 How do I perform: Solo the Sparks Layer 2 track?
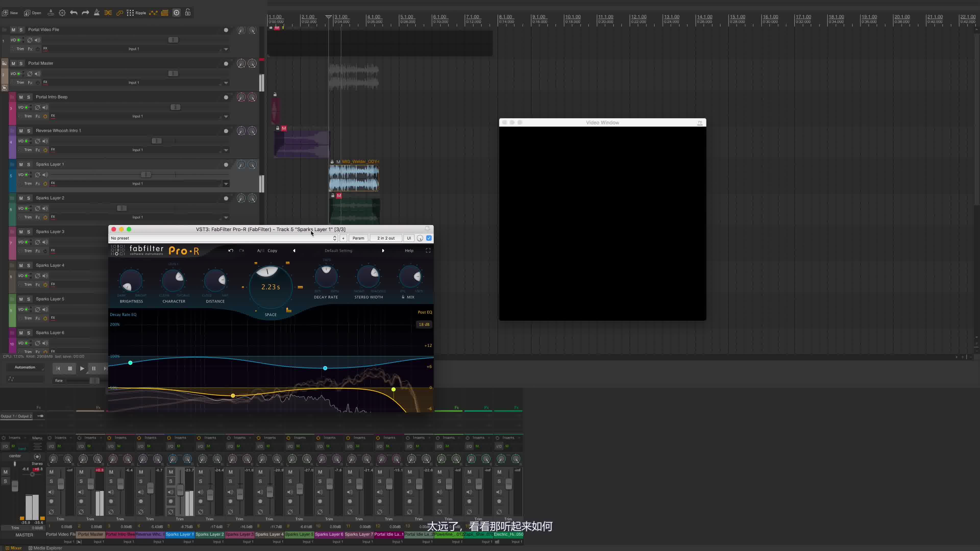pos(29,198)
